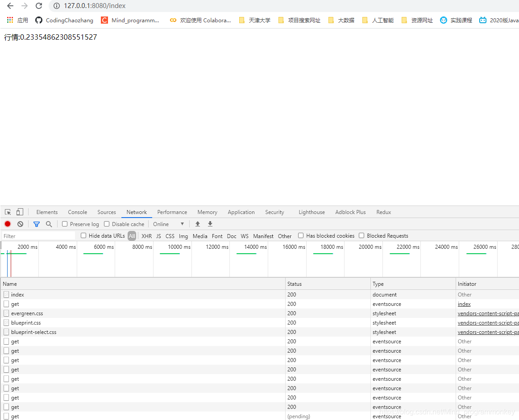Sort by the Type column header
Screen dimensions: 519x420
pyautogui.click(x=413, y=284)
